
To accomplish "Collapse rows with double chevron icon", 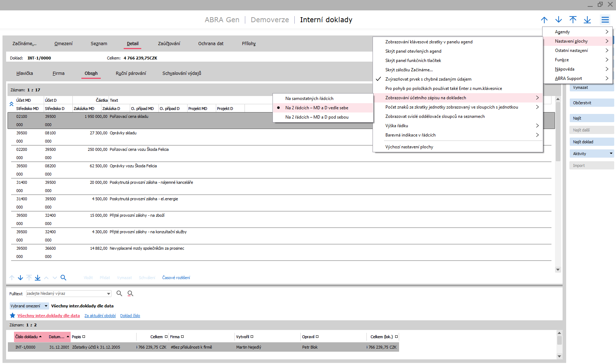I will [x=11, y=104].
